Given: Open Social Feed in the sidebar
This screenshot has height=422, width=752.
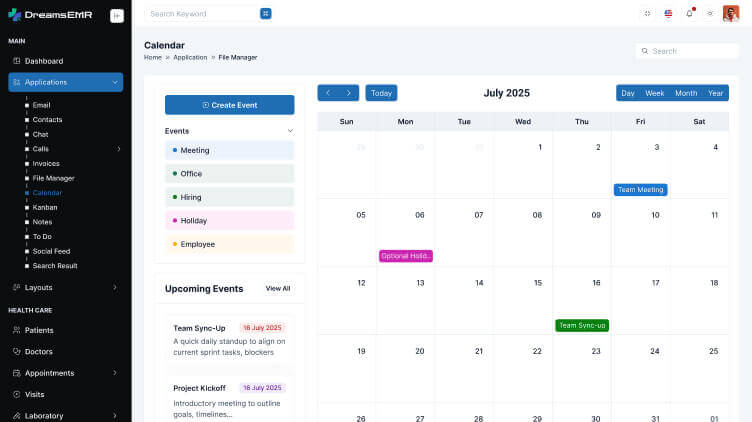Looking at the screenshot, I should click(x=51, y=251).
